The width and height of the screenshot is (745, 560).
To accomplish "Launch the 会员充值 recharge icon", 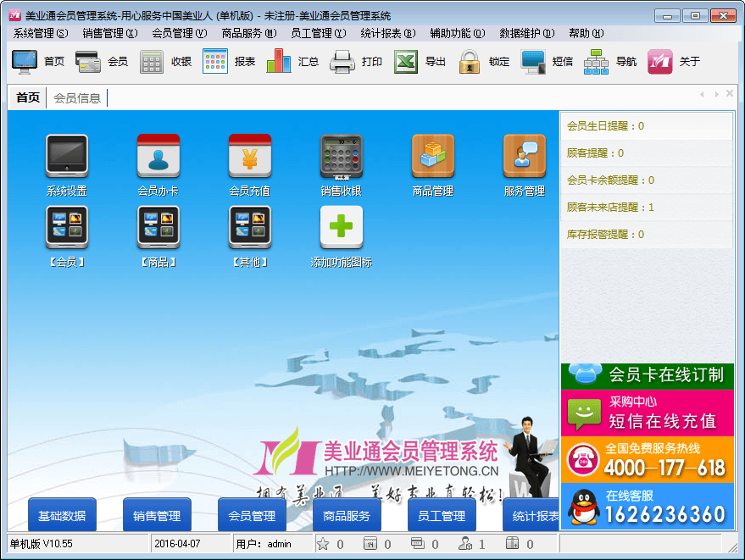I will (249, 157).
